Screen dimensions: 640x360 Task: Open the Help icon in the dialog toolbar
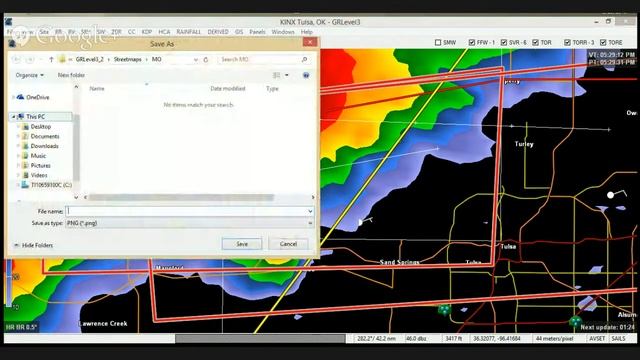tap(306, 75)
